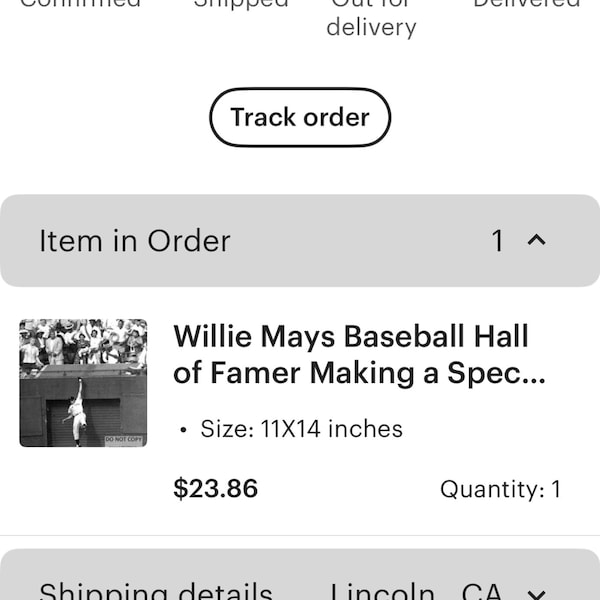Select the Confirmed order status step
Viewport: 600px width, 600px height.
(80, 3)
